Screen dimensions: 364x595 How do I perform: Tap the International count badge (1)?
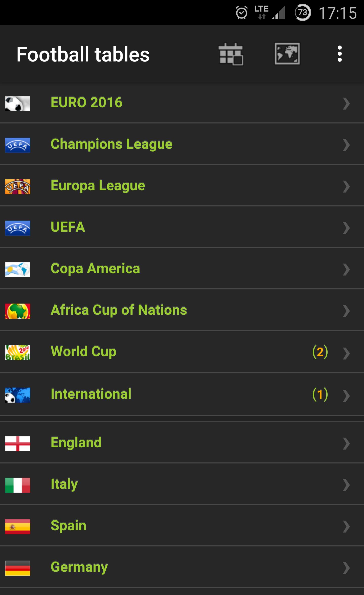pos(320,394)
